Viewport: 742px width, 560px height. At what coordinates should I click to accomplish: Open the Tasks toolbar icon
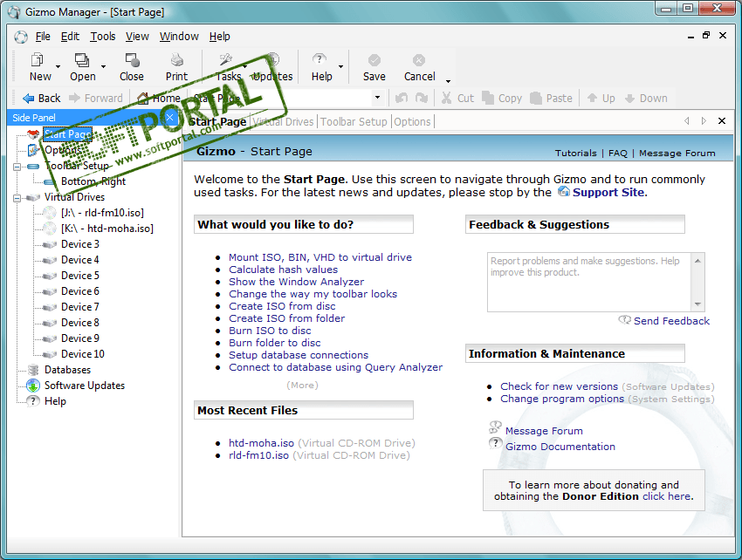[x=226, y=60]
